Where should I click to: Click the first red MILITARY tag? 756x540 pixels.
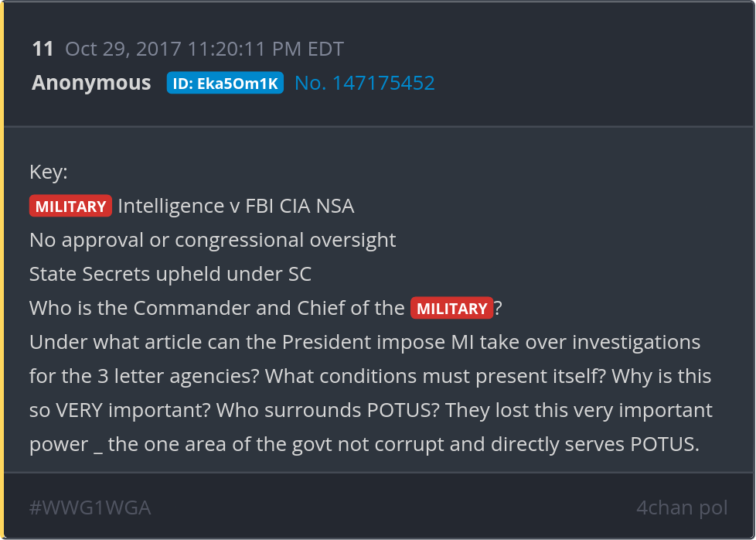point(70,207)
